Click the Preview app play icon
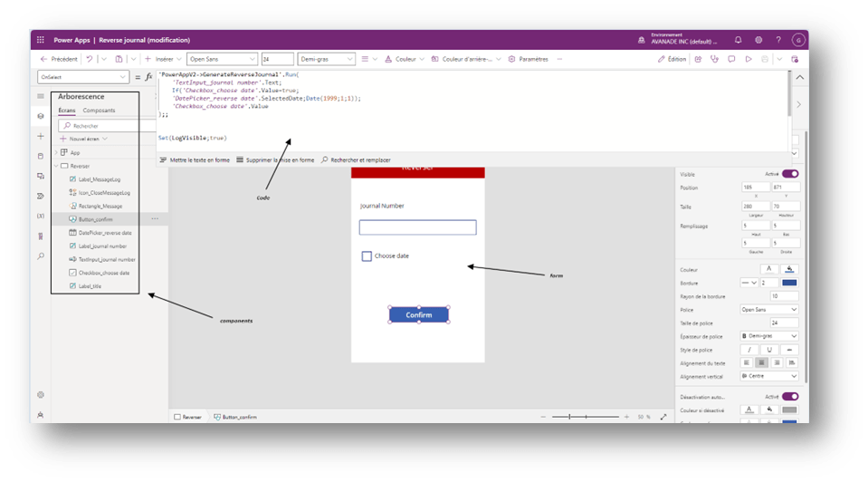 pyautogui.click(x=747, y=59)
